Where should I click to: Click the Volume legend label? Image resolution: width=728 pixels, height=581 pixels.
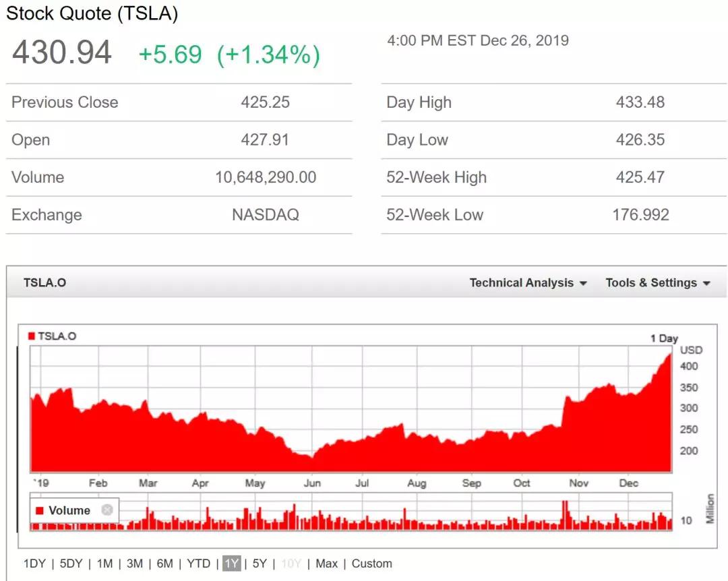tap(69, 510)
